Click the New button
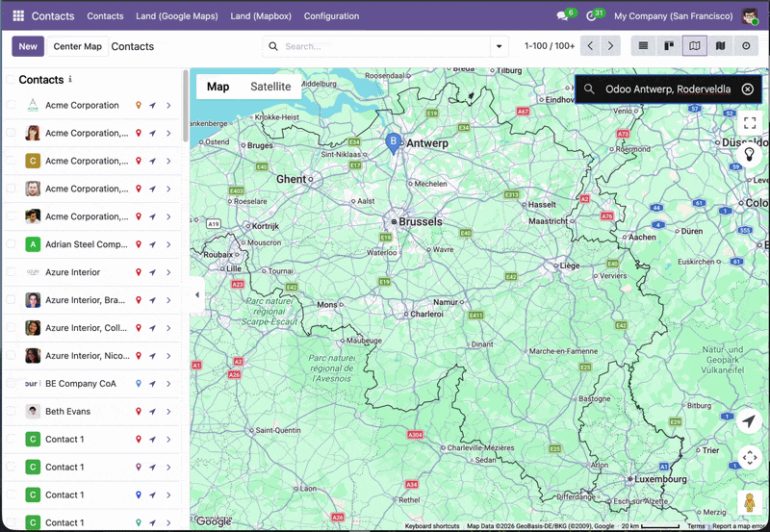Screen dimensions: 770x532 pyautogui.click(x=28, y=46)
